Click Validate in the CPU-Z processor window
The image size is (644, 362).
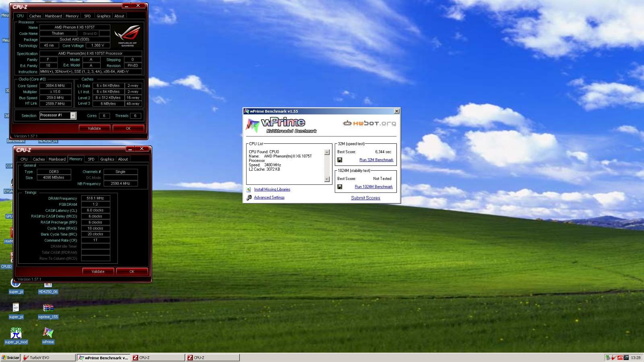tap(94, 128)
